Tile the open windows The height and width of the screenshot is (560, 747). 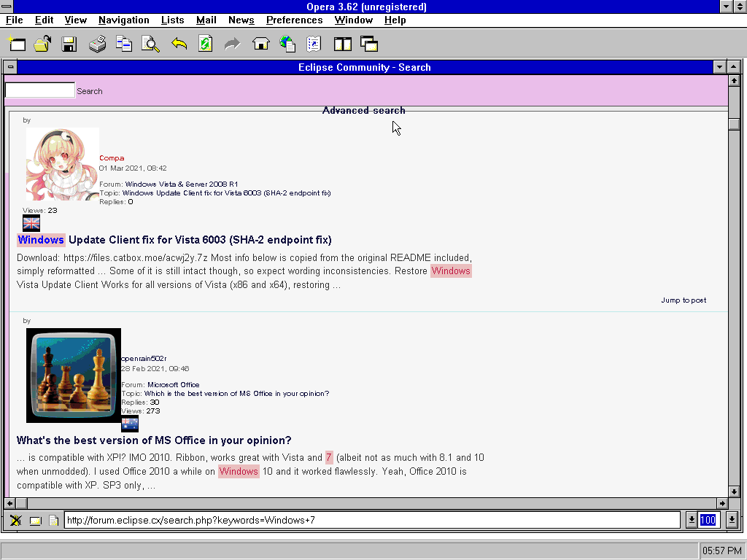[x=342, y=44]
